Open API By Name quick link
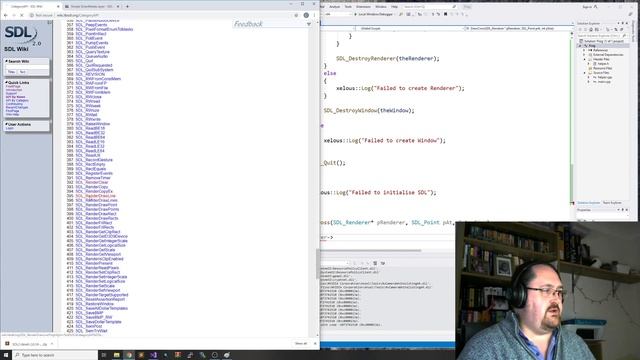This screenshot has height=360, width=640. click(x=16, y=97)
